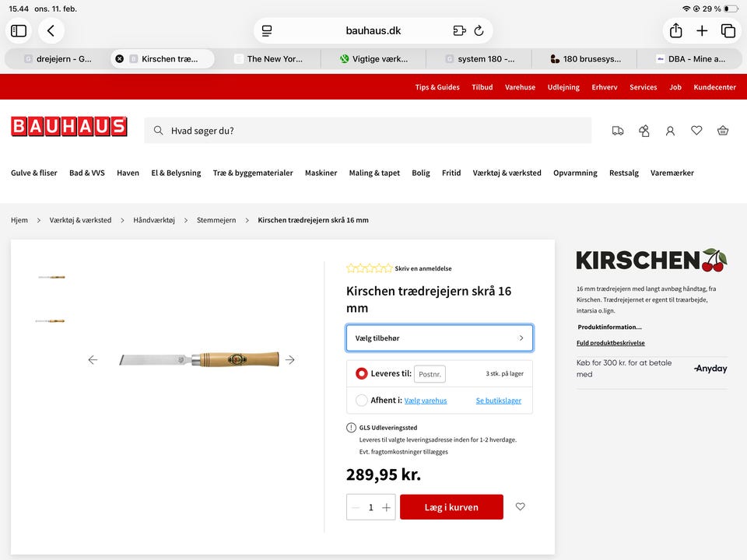Open Fritid category menu

(x=451, y=173)
